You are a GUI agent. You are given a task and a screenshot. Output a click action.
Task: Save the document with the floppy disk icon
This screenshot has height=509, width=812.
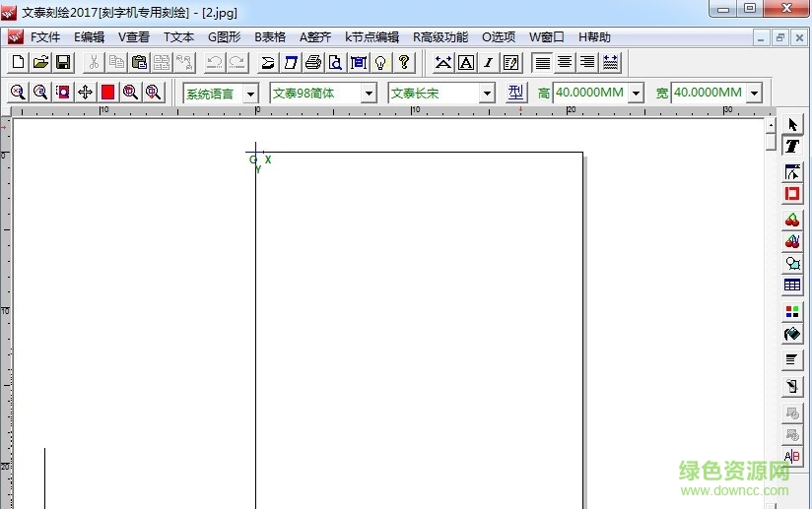pos(63,63)
